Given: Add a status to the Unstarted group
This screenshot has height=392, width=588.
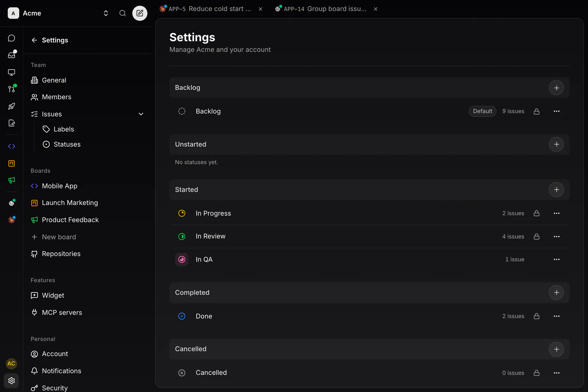Looking at the screenshot, I should click(x=556, y=144).
